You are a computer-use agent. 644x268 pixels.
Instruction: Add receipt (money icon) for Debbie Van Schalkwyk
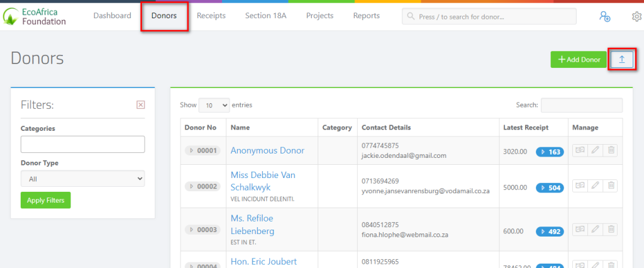click(x=579, y=186)
